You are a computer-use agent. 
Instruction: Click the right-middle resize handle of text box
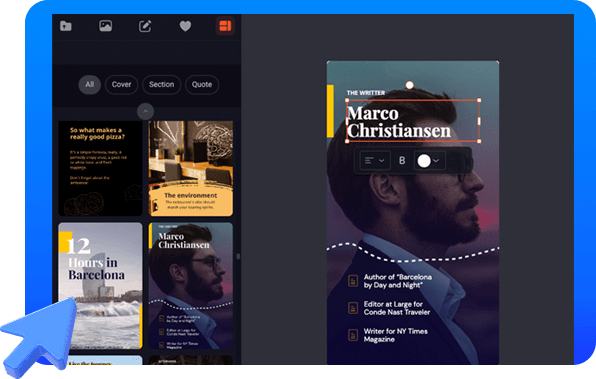tap(479, 121)
